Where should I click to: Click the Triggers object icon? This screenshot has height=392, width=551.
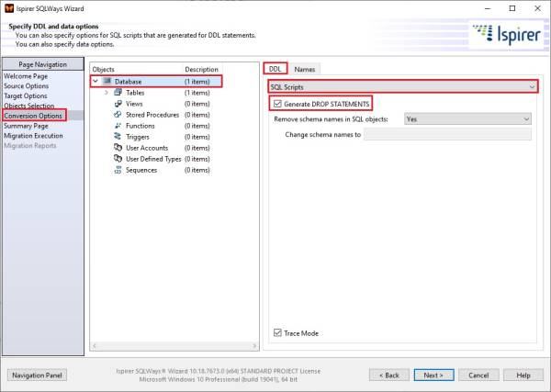pyautogui.click(x=118, y=137)
